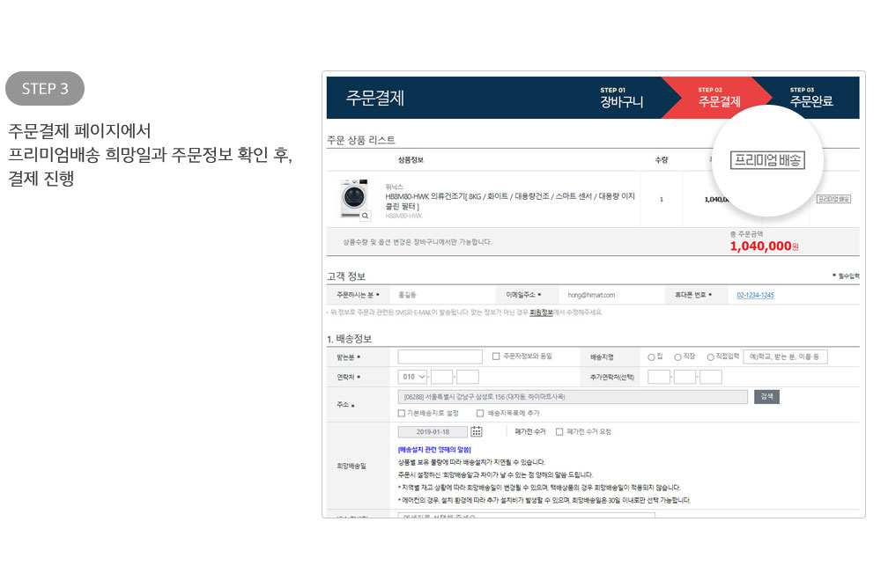Click the washer-dryer product thumbnail
This screenshot has width=888, height=588.
tap(354, 198)
